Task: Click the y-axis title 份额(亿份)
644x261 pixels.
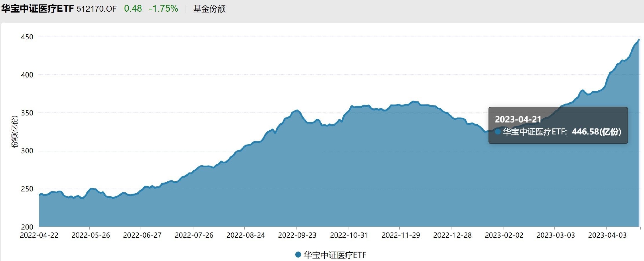Action: 14,132
